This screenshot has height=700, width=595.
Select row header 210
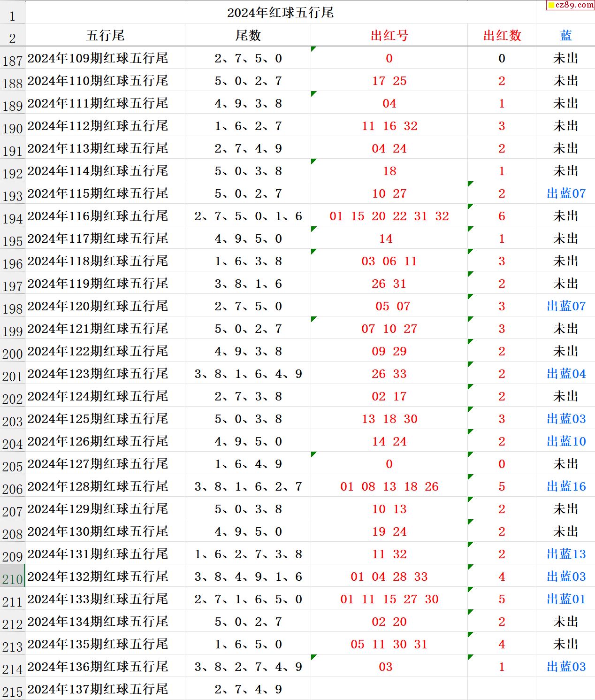12,577
